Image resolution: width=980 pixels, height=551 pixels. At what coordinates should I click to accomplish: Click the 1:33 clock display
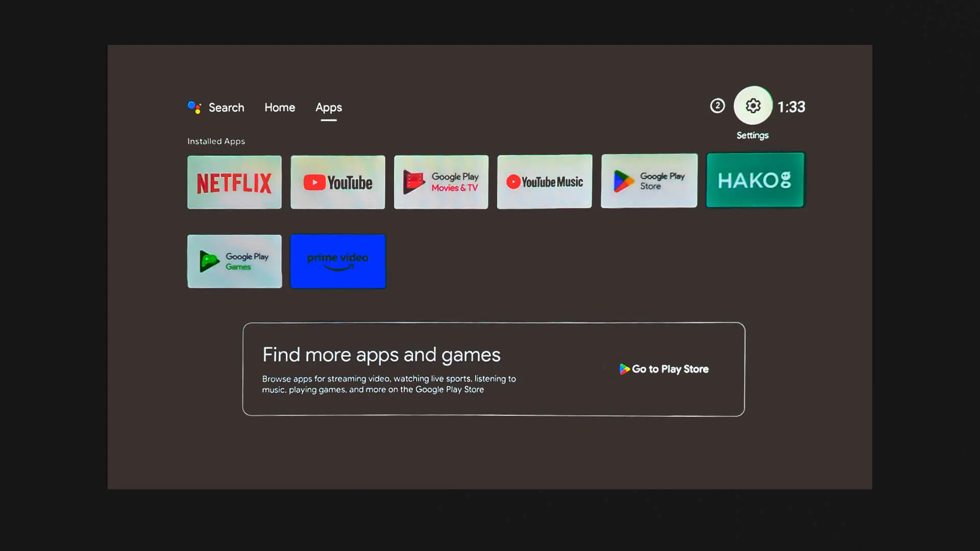(x=791, y=107)
